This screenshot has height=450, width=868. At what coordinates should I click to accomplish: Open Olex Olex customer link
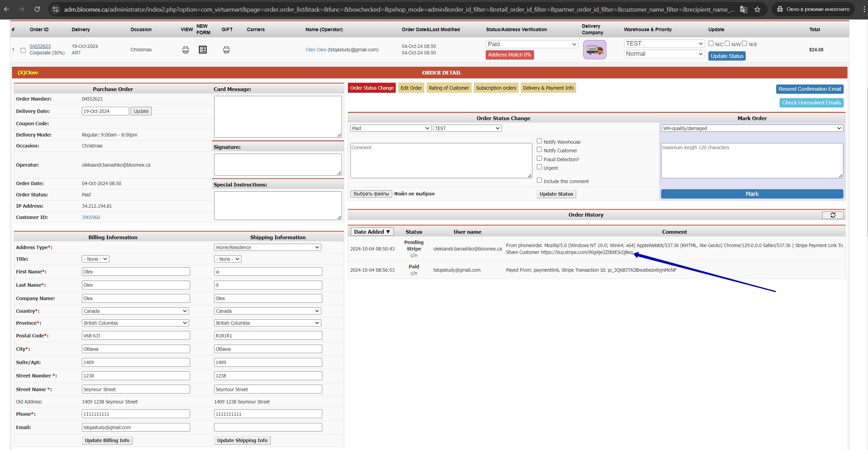coord(316,50)
